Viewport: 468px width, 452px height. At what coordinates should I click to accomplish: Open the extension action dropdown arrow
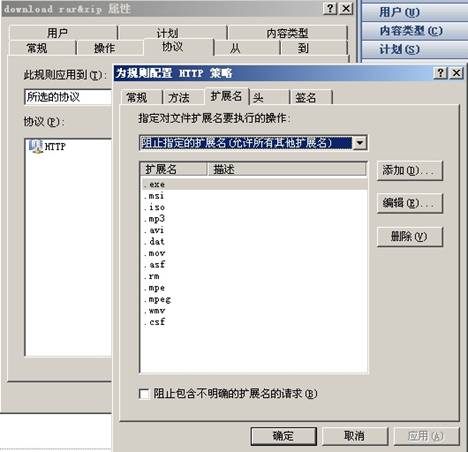tap(360, 143)
